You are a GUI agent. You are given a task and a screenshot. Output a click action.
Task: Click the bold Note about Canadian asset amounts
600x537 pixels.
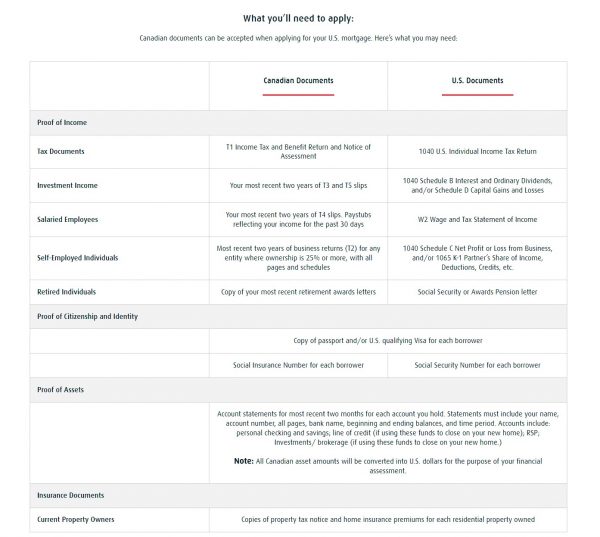pyautogui.click(x=245, y=461)
